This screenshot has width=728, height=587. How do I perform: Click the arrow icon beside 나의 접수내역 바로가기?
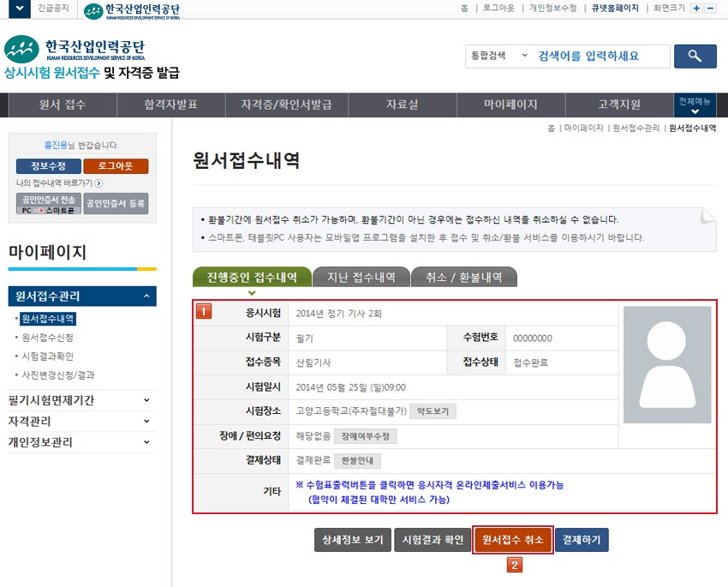coord(99,183)
